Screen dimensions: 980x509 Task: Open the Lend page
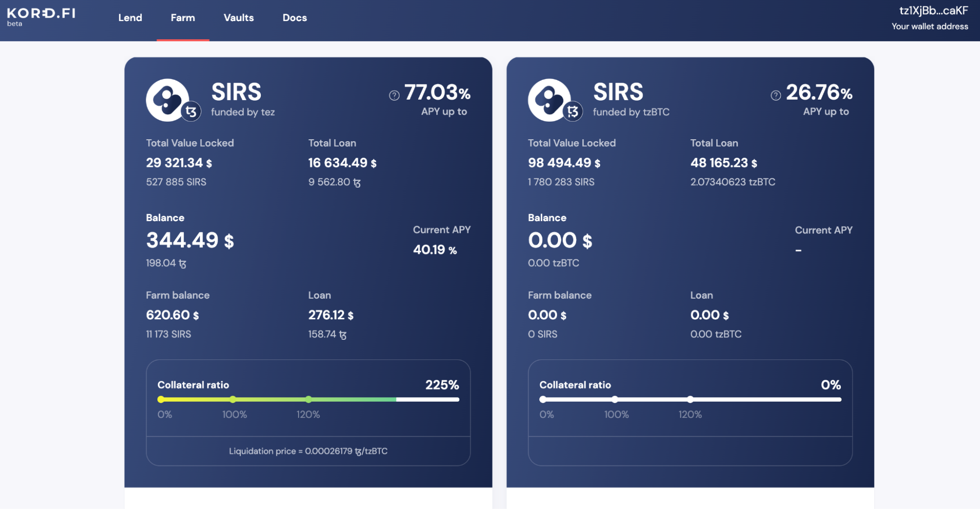(x=130, y=18)
